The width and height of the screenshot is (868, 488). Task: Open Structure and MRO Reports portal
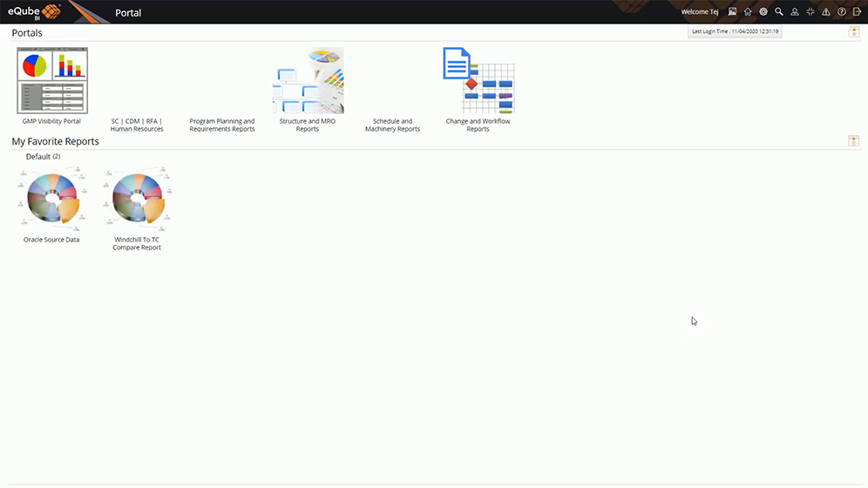[308, 80]
